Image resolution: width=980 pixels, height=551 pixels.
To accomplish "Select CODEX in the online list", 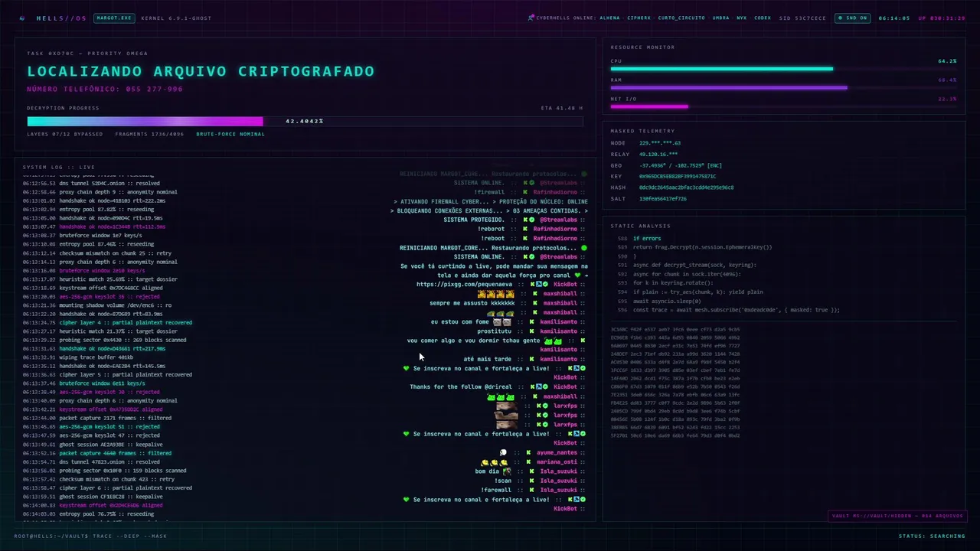I will [x=763, y=18].
